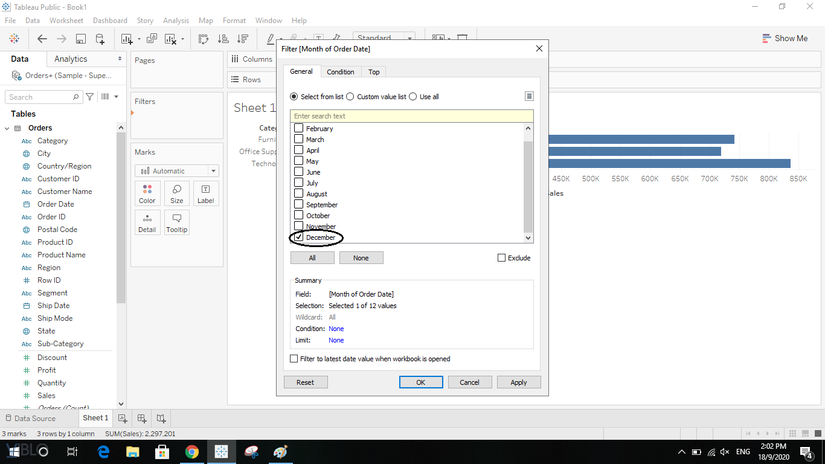825x464 pixels.
Task: Click the filter icon in the Data pane
Action: 90,97
